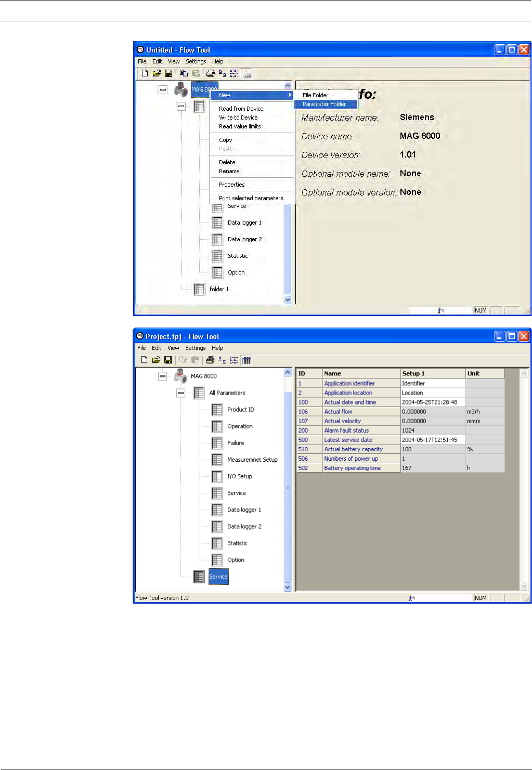Screen dimensions: 532x770
Task: Select Operation folder in Project.fpj tree
Action: point(240,426)
